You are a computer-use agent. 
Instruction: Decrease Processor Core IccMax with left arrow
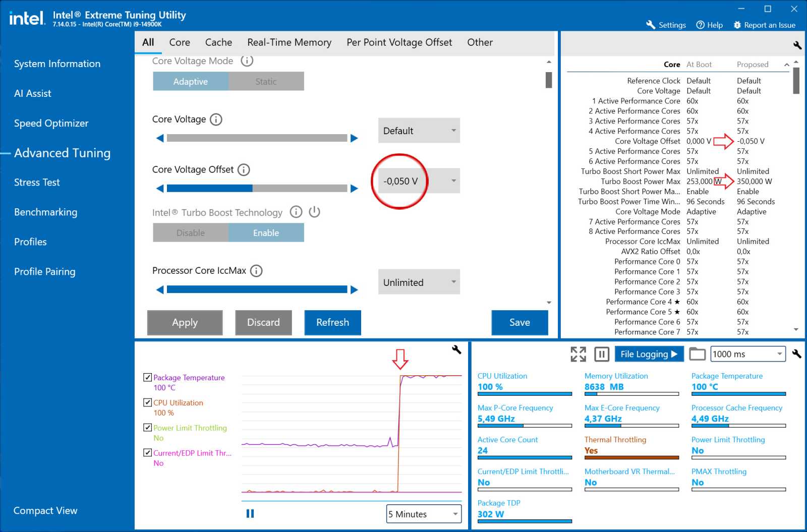(x=160, y=289)
